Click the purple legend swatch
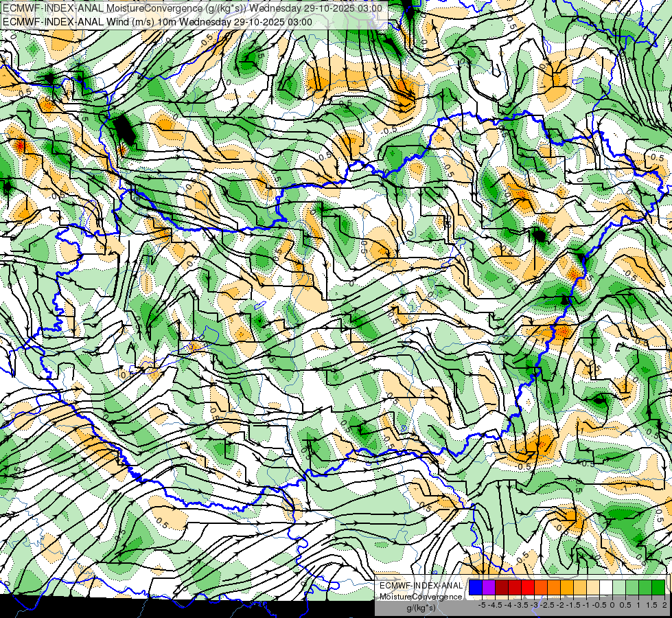This screenshot has height=618, width=672. pos(489,588)
